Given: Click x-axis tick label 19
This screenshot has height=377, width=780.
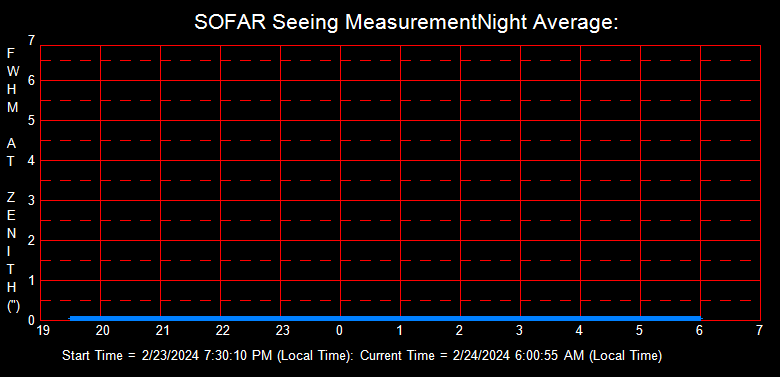Looking at the screenshot, I should click(x=43, y=331).
